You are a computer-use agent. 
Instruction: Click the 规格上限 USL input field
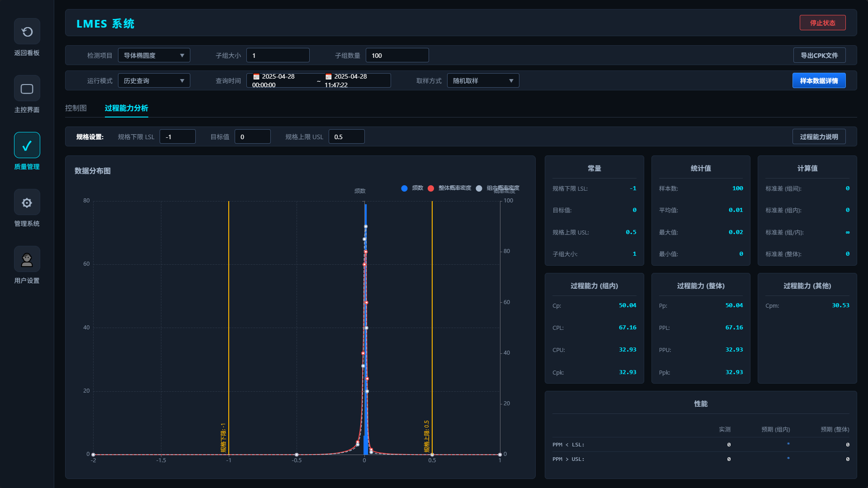[347, 137]
